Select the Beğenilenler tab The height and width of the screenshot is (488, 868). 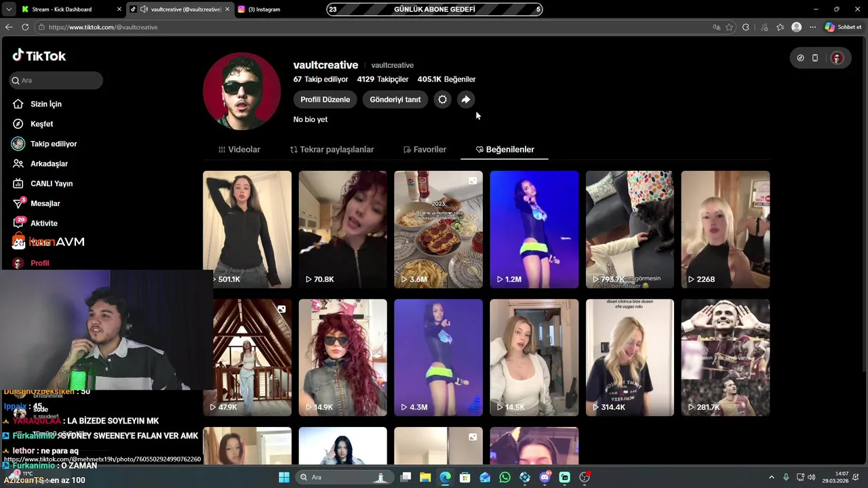[x=505, y=149]
